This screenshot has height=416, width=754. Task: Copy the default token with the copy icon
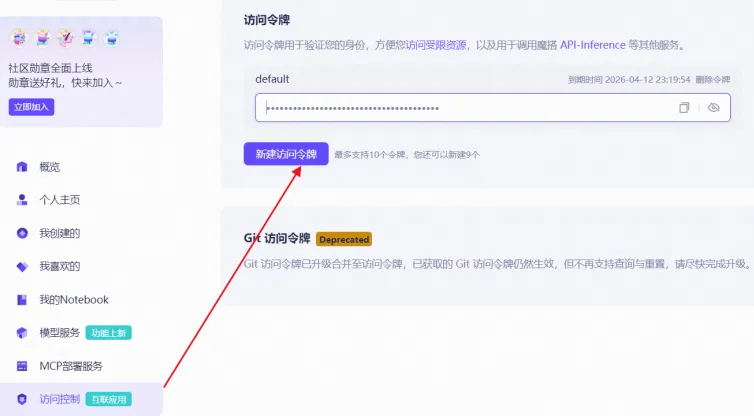684,108
